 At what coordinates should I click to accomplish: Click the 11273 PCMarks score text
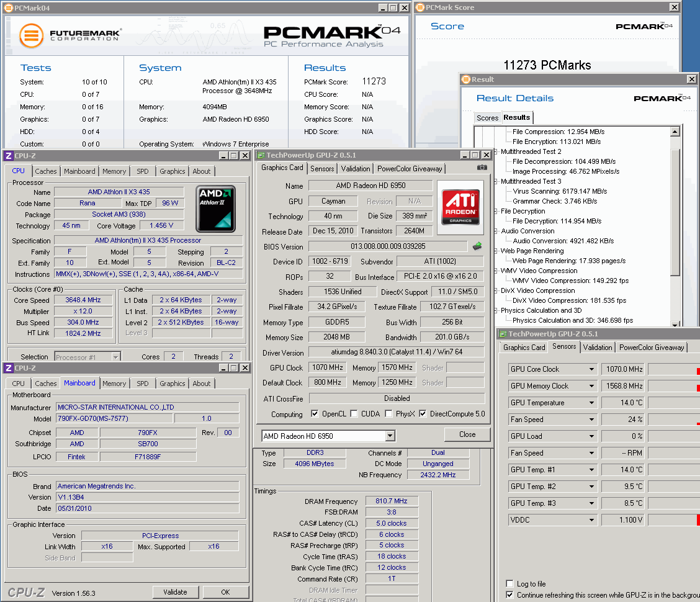tap(547, 65)
